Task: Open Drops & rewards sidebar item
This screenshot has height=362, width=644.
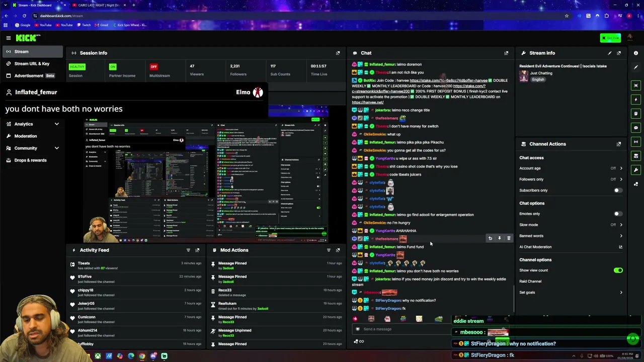Action: [x=33, y=160]
